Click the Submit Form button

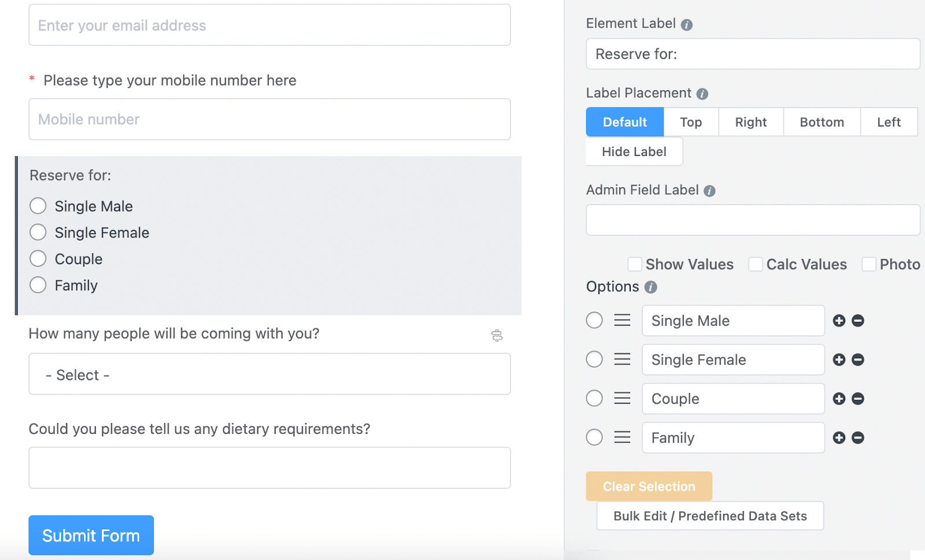(x=90, y=535)
